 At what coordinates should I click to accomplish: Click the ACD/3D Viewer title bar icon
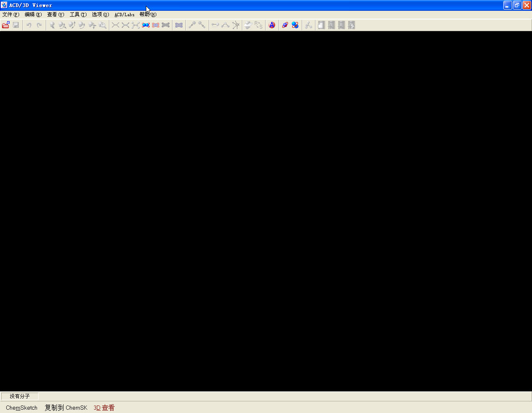click(4, 5)
